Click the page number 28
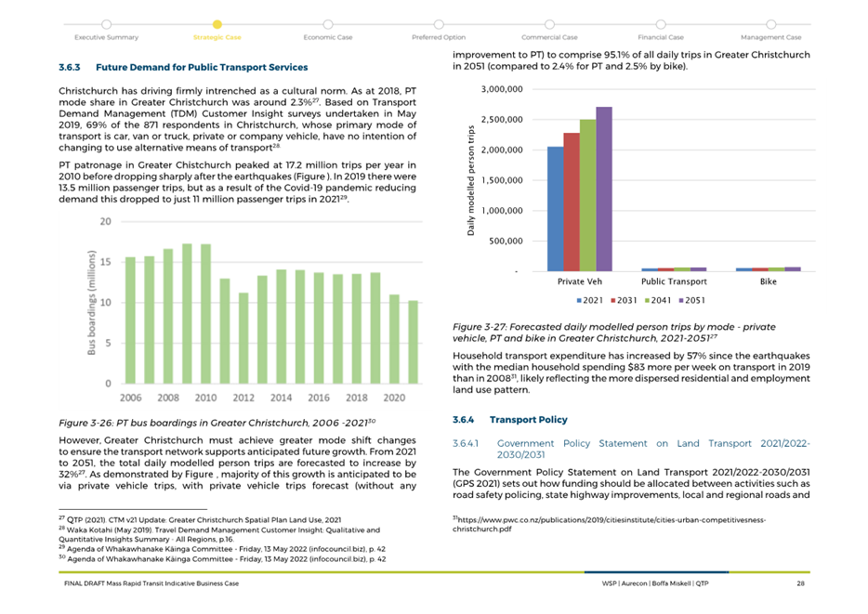Image resolution: width=868 pixels, height=614 pixels. 800,583
